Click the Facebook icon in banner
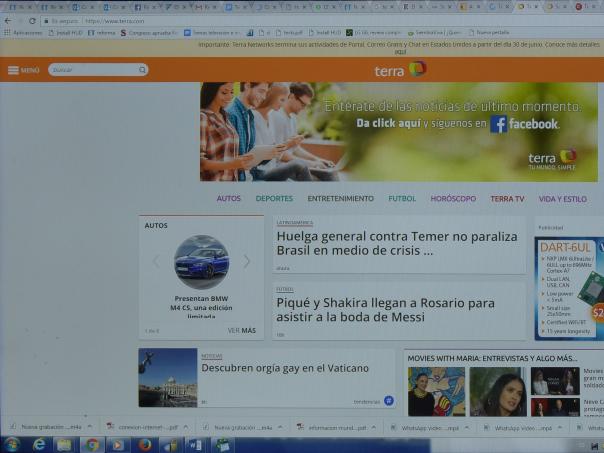 click(498, 124)
